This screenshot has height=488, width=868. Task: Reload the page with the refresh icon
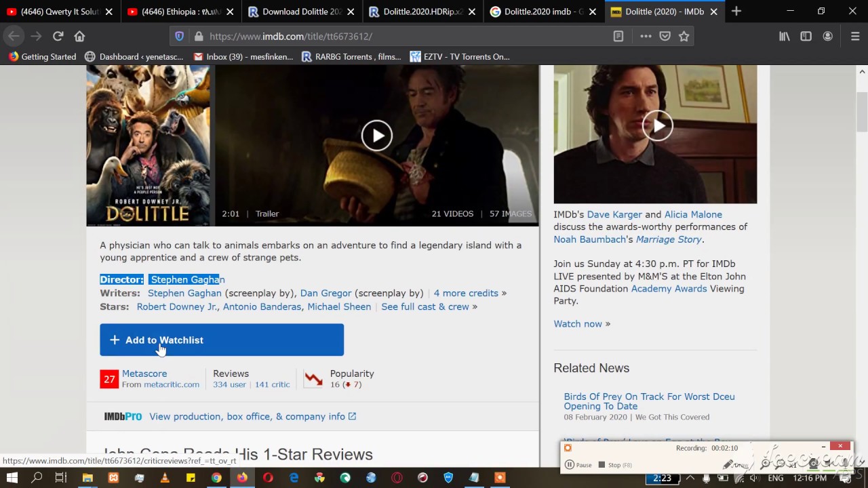pos(58,37)
